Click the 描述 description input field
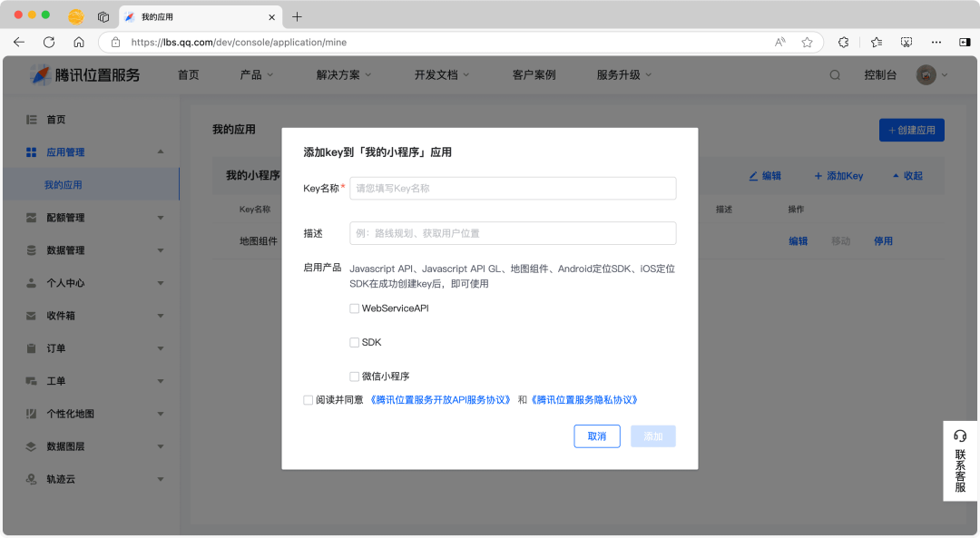This screenshot has height=538, width=980. [x=513, y=233]
